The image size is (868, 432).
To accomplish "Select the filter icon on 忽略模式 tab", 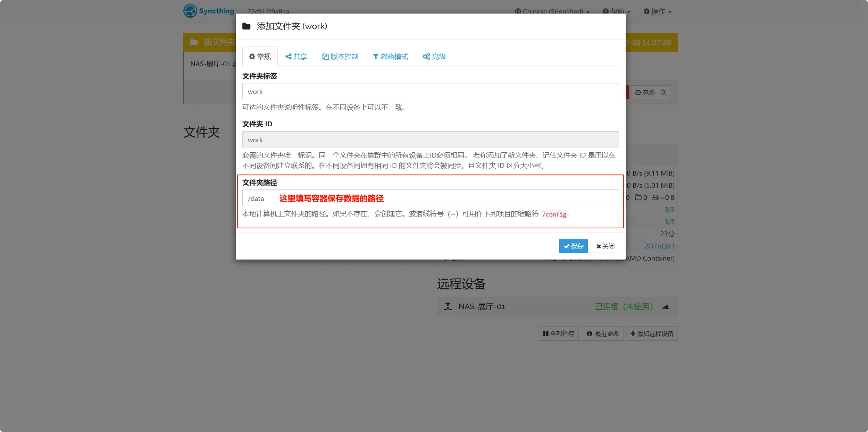I will click(376, 57).
